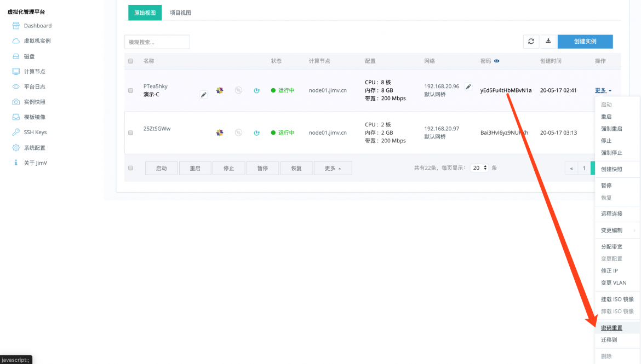Viewport: 641px width, 364px height.
Task: Click the refresh list icon button
Action: 531,41
